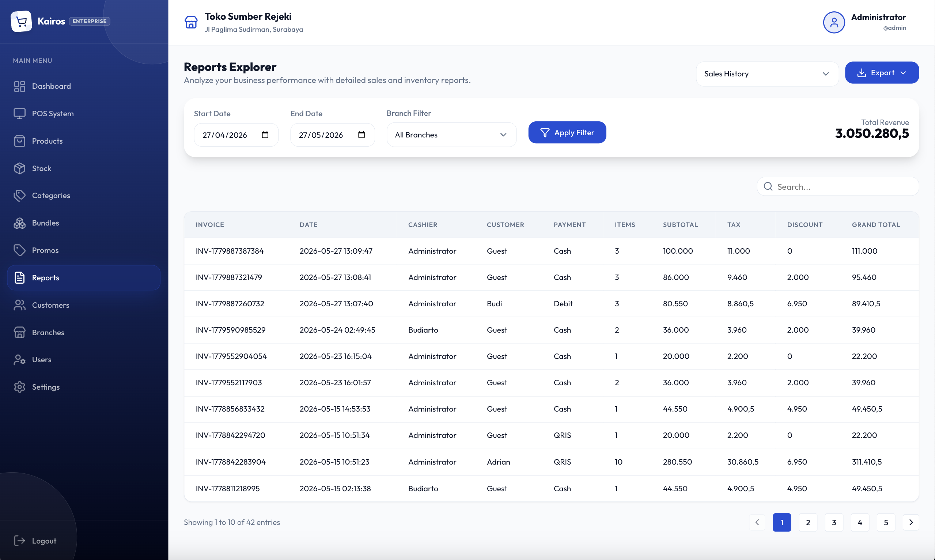Open Settings menu label
The image size is (935, 560).
[x=46, y=387]
